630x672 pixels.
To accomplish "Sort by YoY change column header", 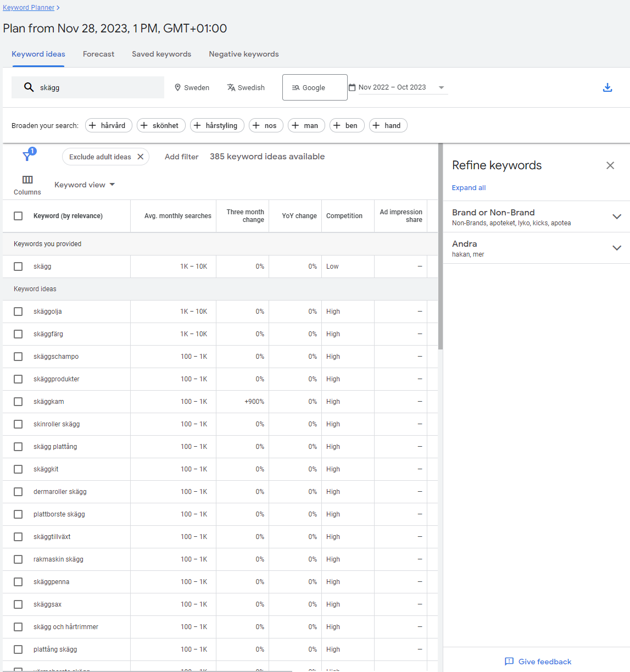I will point(299,216).
